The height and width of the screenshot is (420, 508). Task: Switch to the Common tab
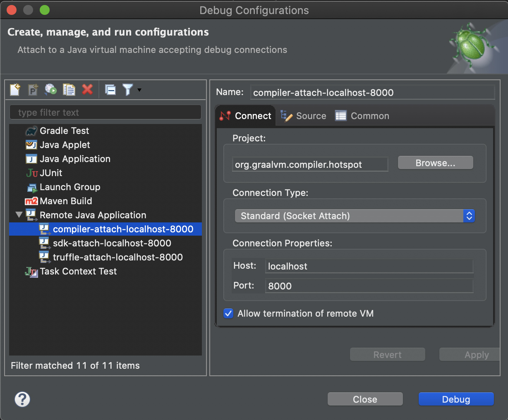click(x=362, y=116)
